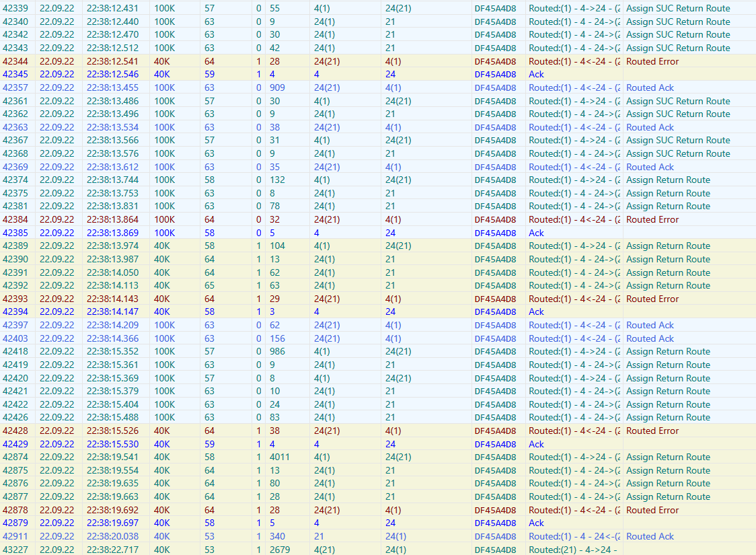The width and height of the screenshot is (756, 555).
Task: Click row number 42343
Action: coord(15,48)
